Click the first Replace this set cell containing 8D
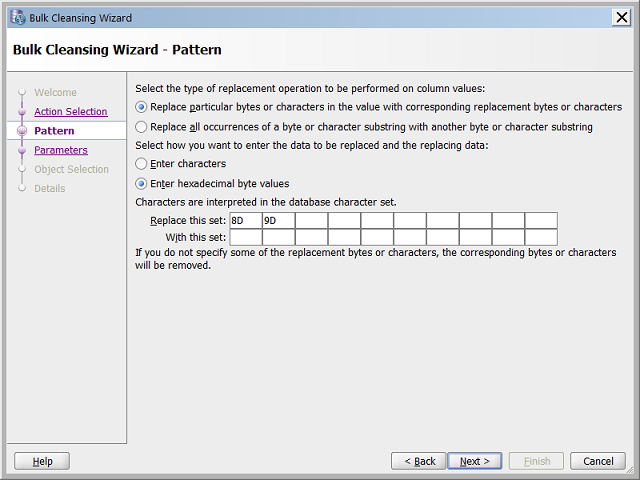The image size is (640, 480). point(246,221)
